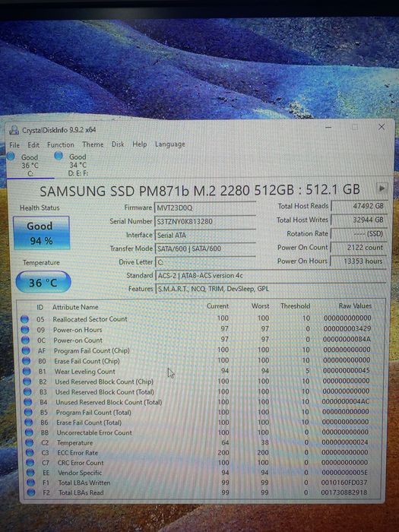Screen dimensions: 399x532
Task: Click status orb for Total LBAs Read
Action: coord(31,492)
